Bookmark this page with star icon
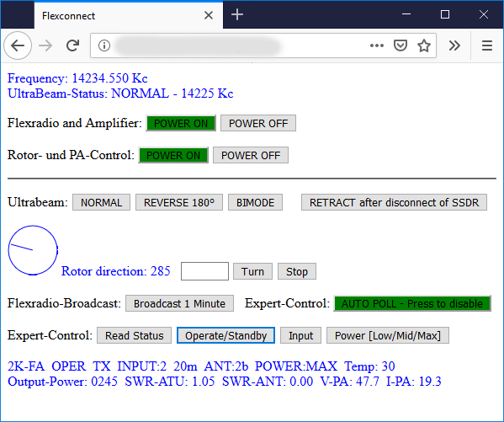 (424, 45)
